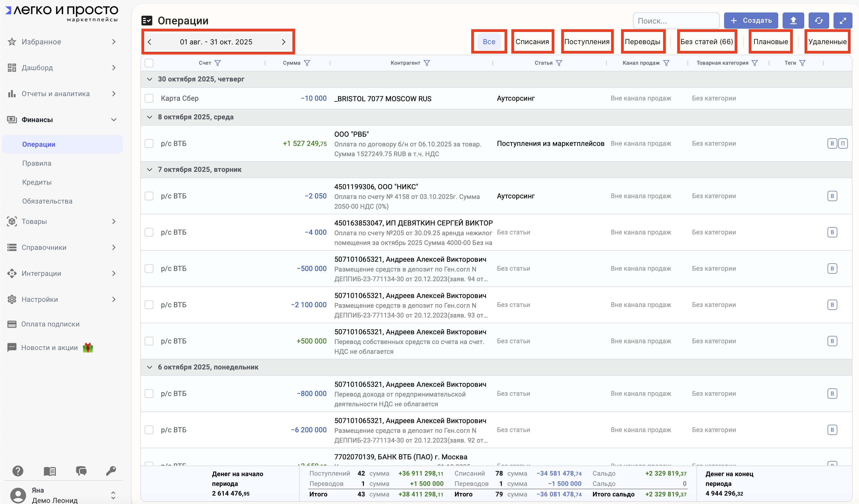
Task: Go to next period arrow
Action: click(284, 42)
